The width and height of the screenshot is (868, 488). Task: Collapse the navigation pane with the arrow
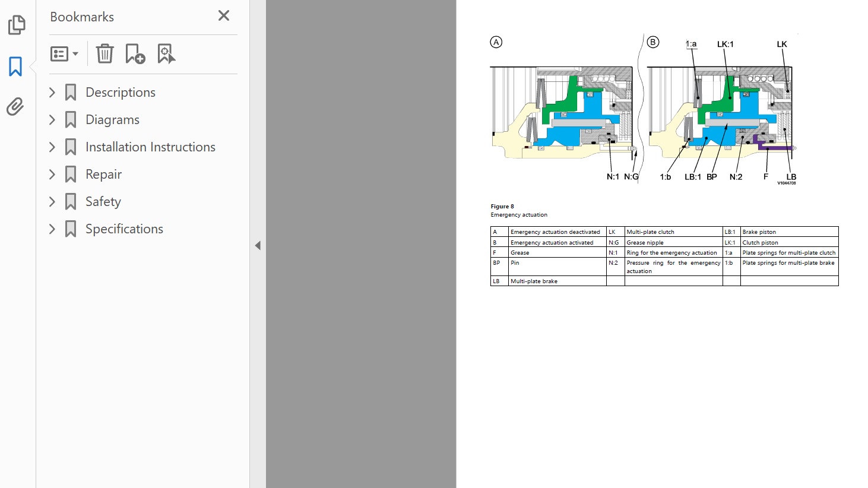coord(258,246)
